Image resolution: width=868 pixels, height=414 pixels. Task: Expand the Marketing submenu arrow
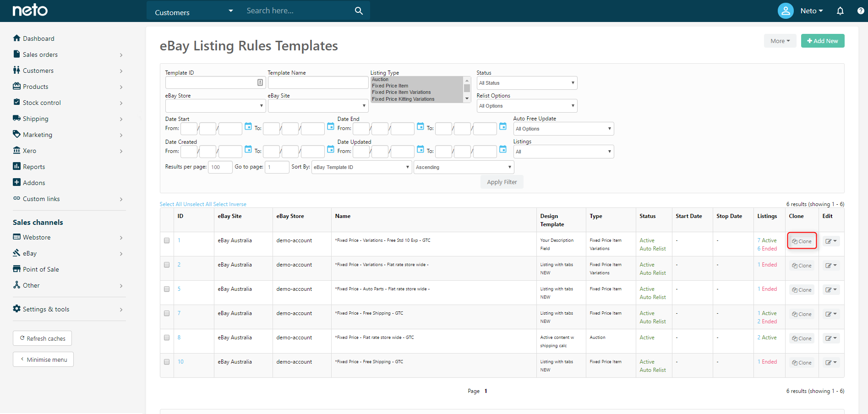121,135
